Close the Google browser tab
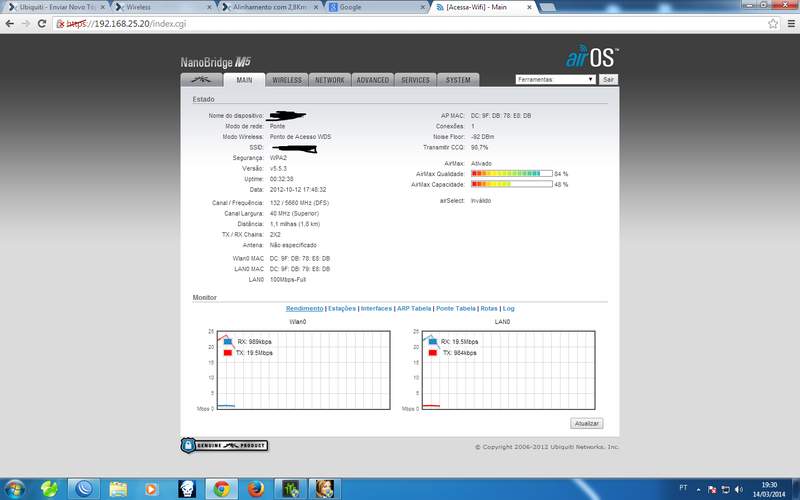The height and width of the screenshot is (500, 800). (x=422, y=7)
